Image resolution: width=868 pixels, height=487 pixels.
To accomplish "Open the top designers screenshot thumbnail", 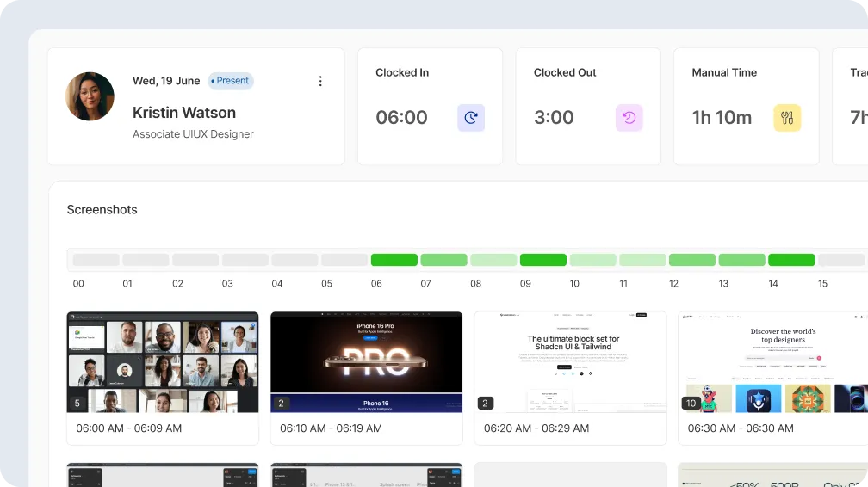I will [x=773, y=361].
